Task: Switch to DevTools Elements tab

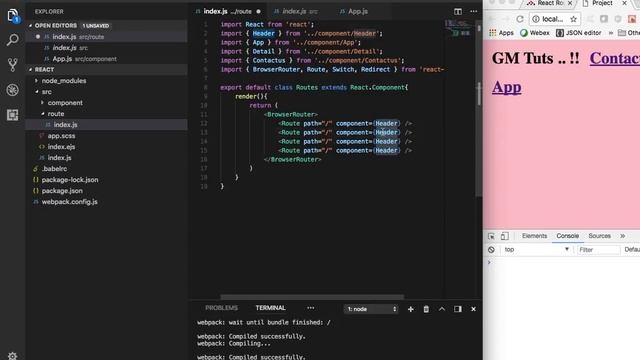Action: tap(534, 236)
